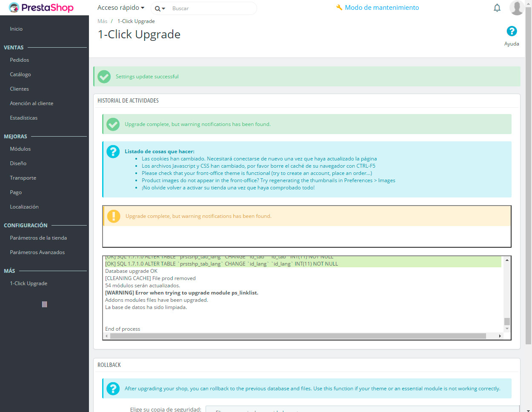532x412 pixels.
Task: Click the HISTORIAL DE ACTIVIDADES heading
Action: pos(128,101)
